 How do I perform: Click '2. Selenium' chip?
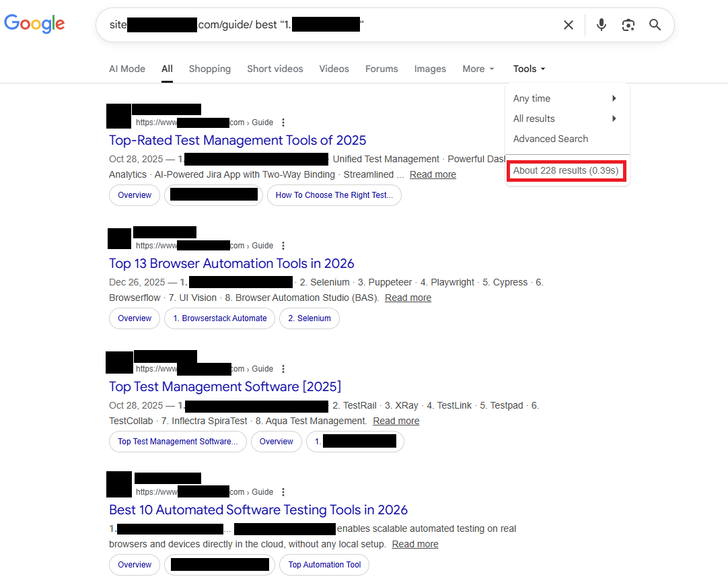tap(310, 318)
